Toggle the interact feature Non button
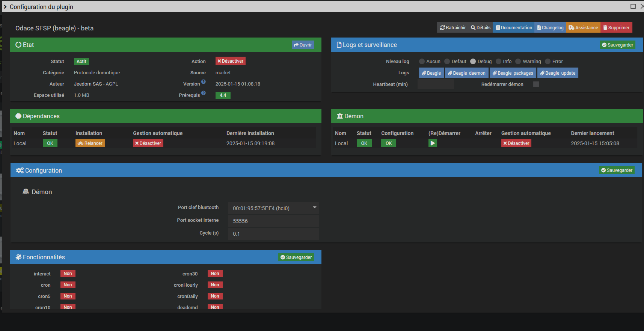Image resolution: width=644 pixels, height=331 pixels. point(68,274)
